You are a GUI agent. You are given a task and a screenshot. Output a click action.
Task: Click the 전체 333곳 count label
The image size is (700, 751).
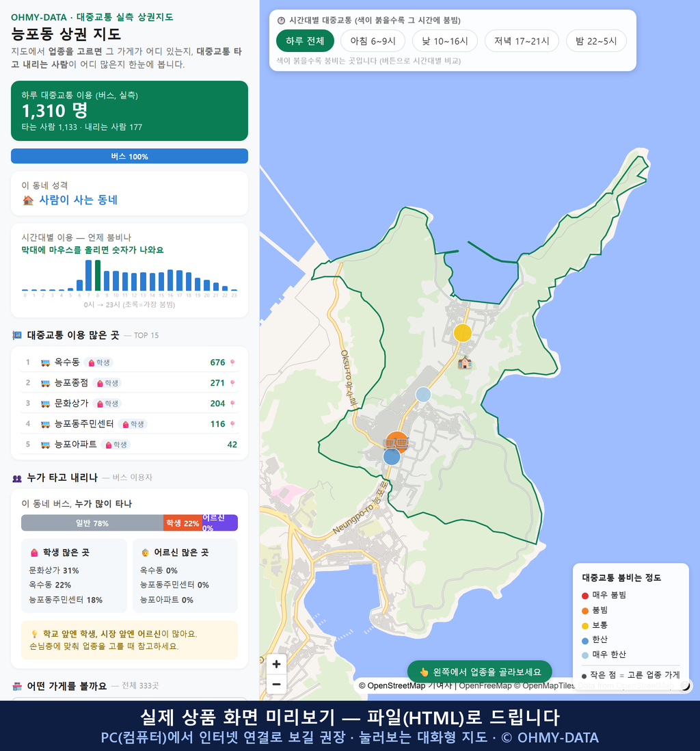click(140, 686)
